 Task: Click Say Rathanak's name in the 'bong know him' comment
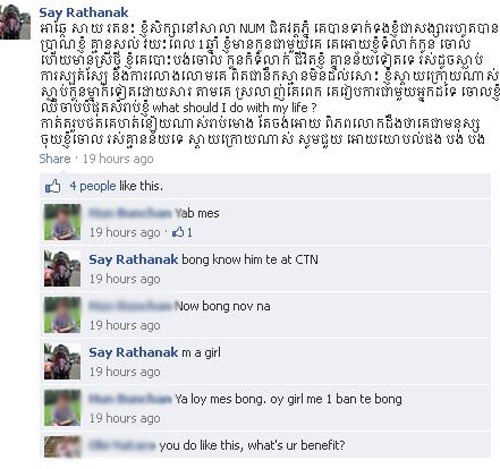coord(133,259)
